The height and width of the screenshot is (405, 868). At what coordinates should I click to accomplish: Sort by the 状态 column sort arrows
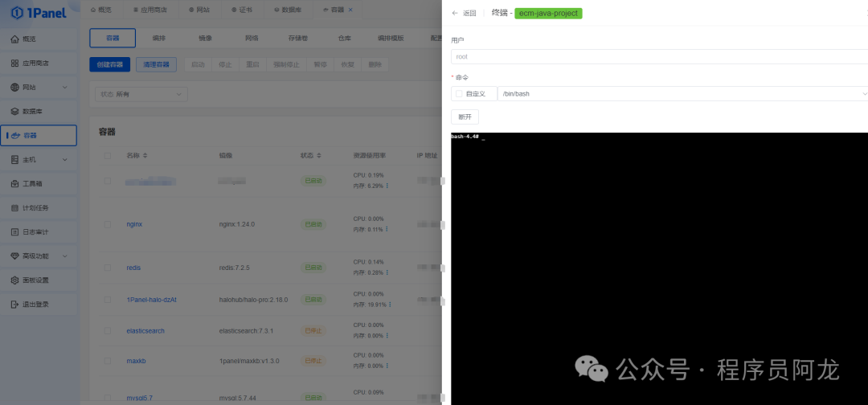[x=319, y=156]
